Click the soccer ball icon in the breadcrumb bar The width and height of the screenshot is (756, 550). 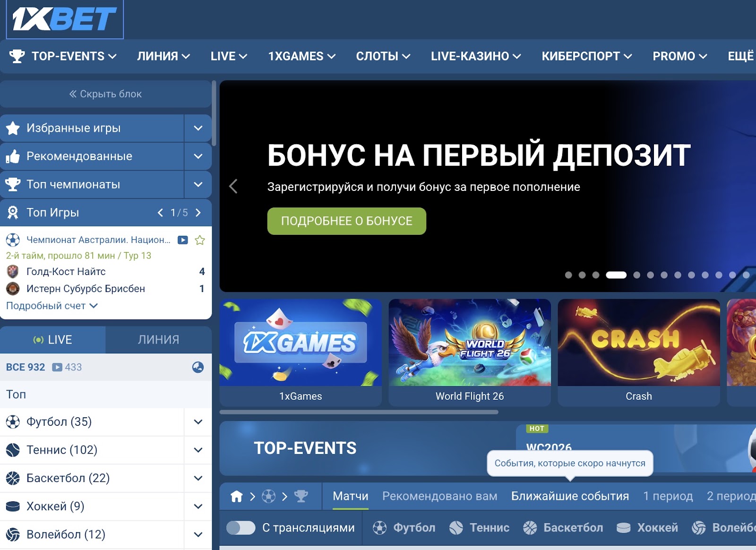pyautogui.click(x=268, y=496)
